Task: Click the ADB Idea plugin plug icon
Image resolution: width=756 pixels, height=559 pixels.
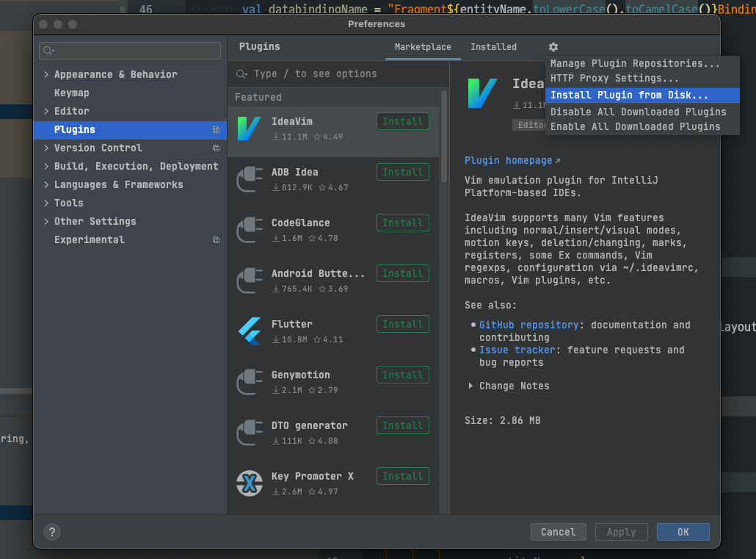Action: coord(250,179)
